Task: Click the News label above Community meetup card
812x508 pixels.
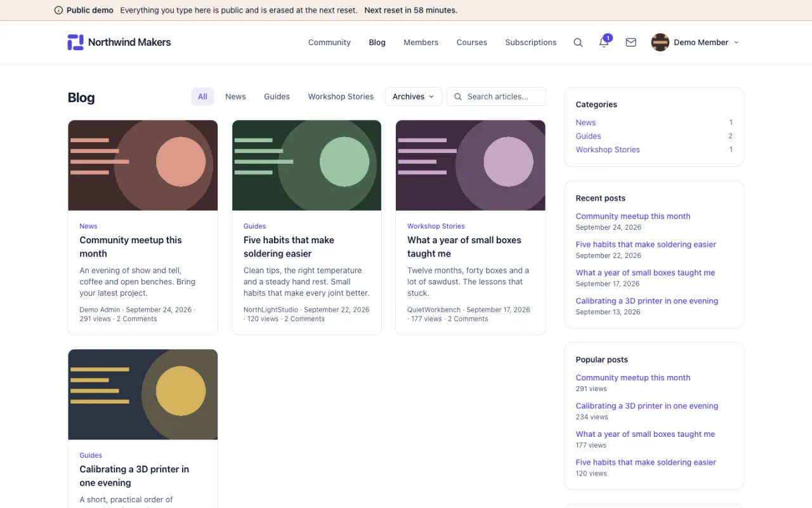Action: pos(88,226)
